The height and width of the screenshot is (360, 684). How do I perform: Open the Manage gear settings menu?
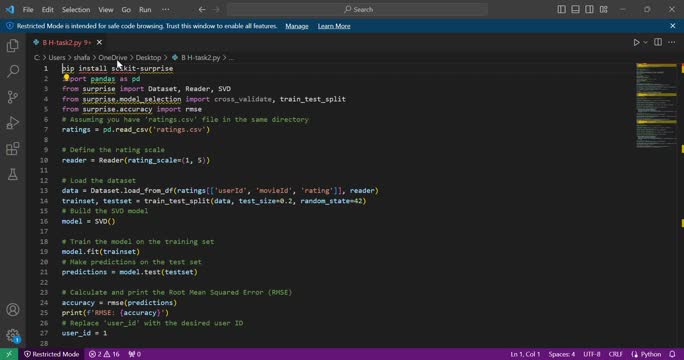(13, 336)
